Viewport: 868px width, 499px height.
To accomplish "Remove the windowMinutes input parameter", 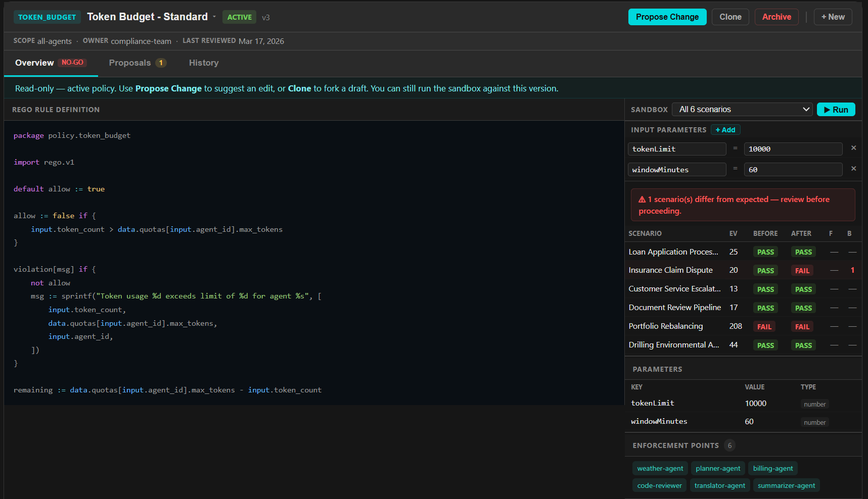I will (x=853, y=169).
